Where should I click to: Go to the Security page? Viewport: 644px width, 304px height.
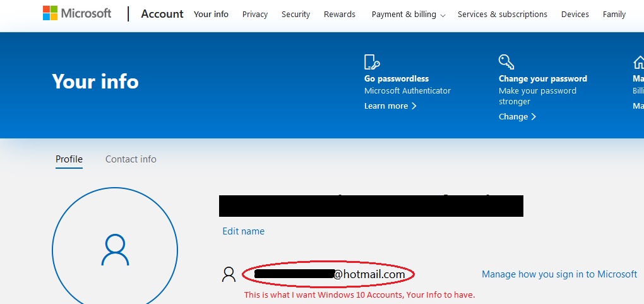pyautogui.click(x=295, y=15)
